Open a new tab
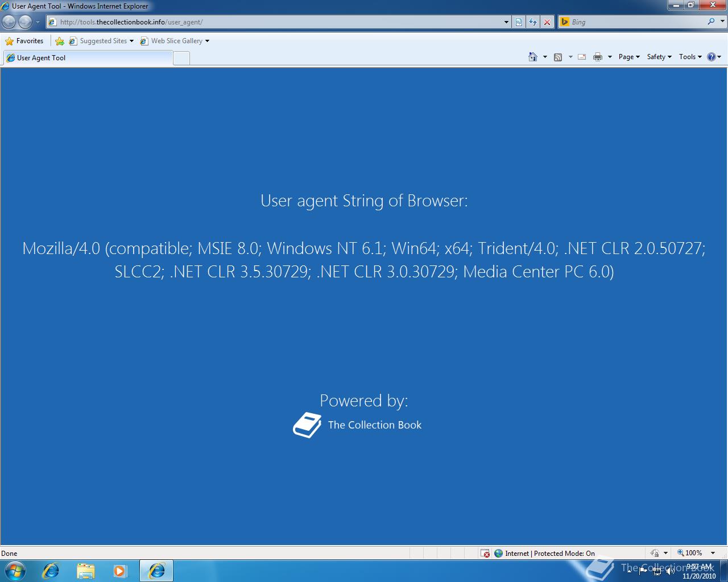 (x=181, y=58)
